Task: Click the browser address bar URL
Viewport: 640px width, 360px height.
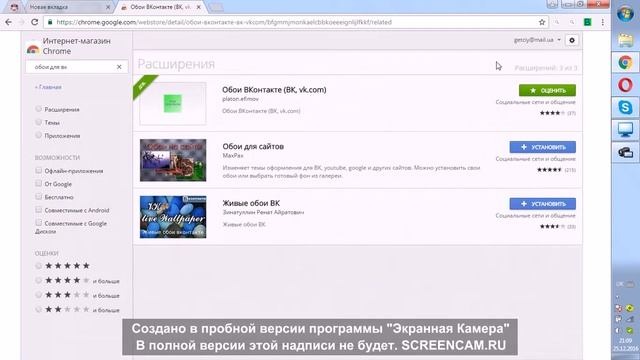Action: (x=224, y=22)
